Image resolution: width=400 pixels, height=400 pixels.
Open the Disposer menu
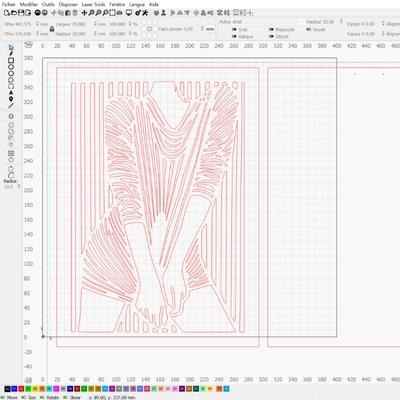[x=68, y=4]
